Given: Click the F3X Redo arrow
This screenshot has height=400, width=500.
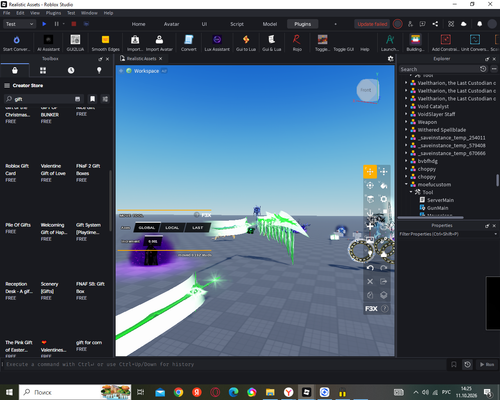Looking at the screenshot, I should [384, 268].
